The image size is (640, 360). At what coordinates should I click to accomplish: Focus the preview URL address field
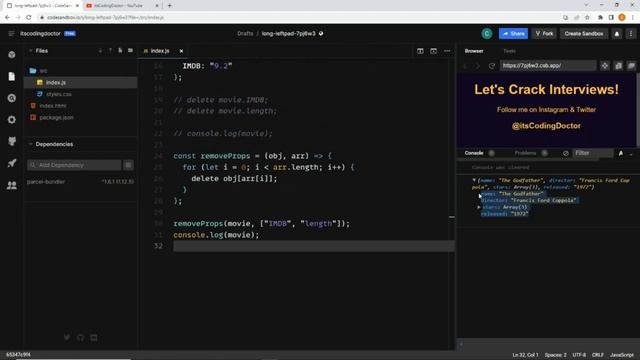pos(548,66)
